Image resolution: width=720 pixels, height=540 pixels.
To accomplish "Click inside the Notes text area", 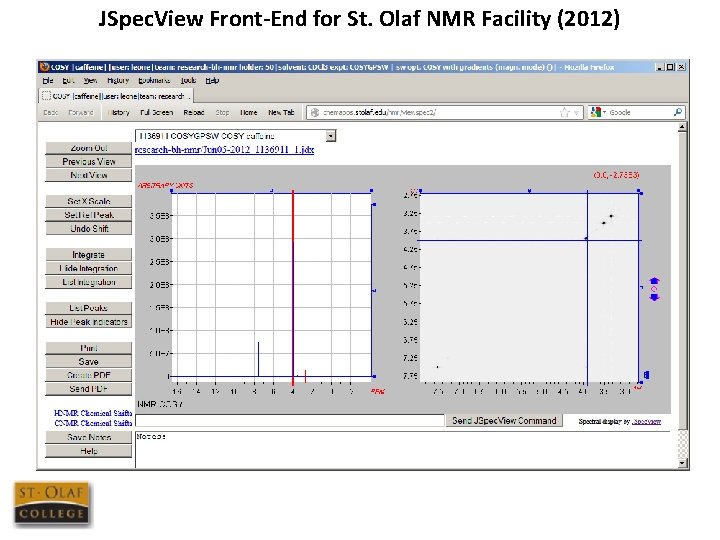I will (x=405, y=450).
